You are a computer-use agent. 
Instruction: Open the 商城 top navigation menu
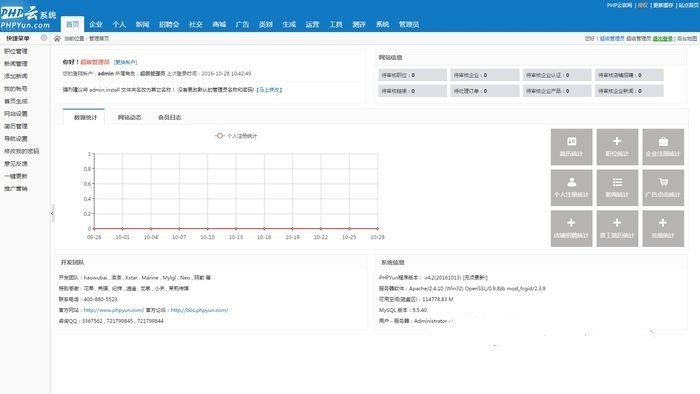tap(219, 25)
